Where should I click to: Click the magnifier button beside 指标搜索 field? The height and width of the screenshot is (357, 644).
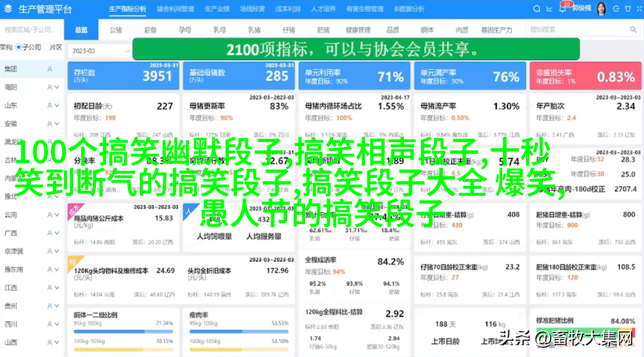coord(633,30)
